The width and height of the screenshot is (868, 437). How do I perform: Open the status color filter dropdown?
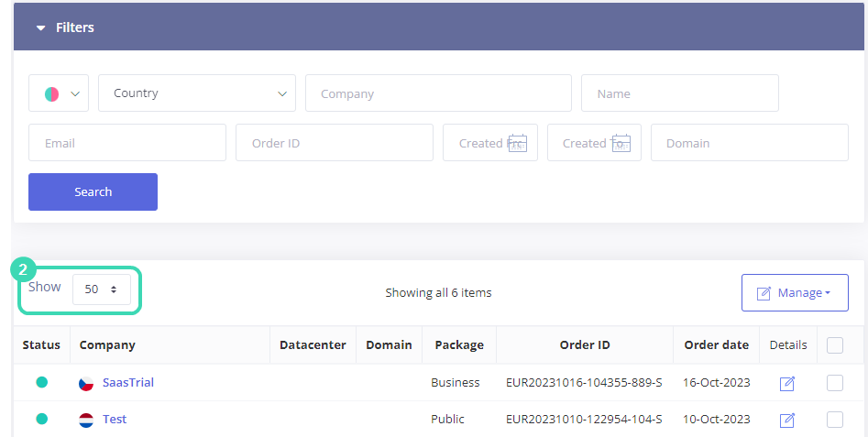tap(59, 93)
